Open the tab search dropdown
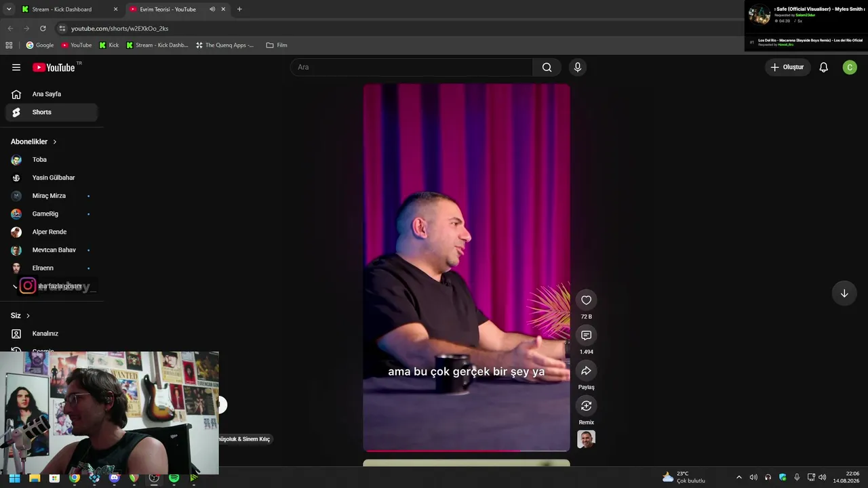The height and width of the screenshot is (488, 868). [x=9, y=9]
